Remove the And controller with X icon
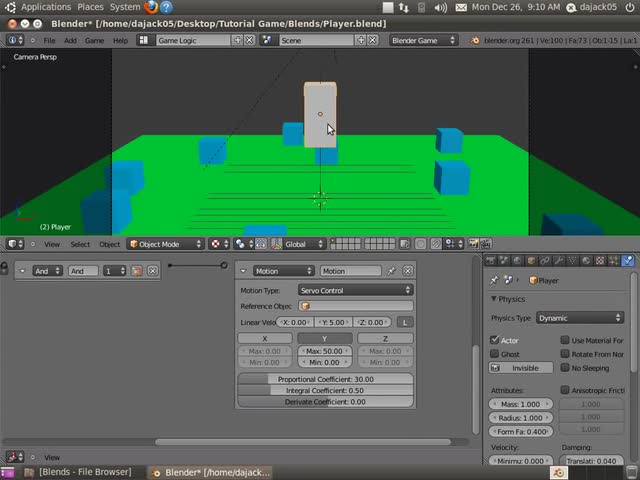The image size is (640, 480). coord(153,271)
